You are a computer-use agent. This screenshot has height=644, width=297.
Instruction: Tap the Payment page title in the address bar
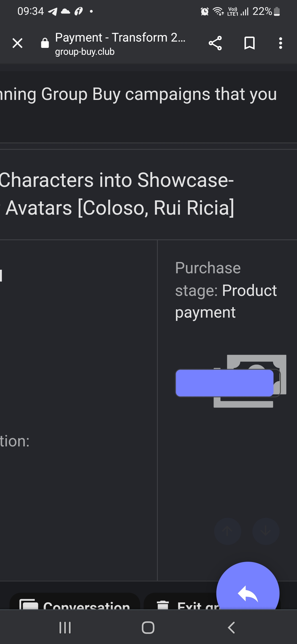coord(120,37)
